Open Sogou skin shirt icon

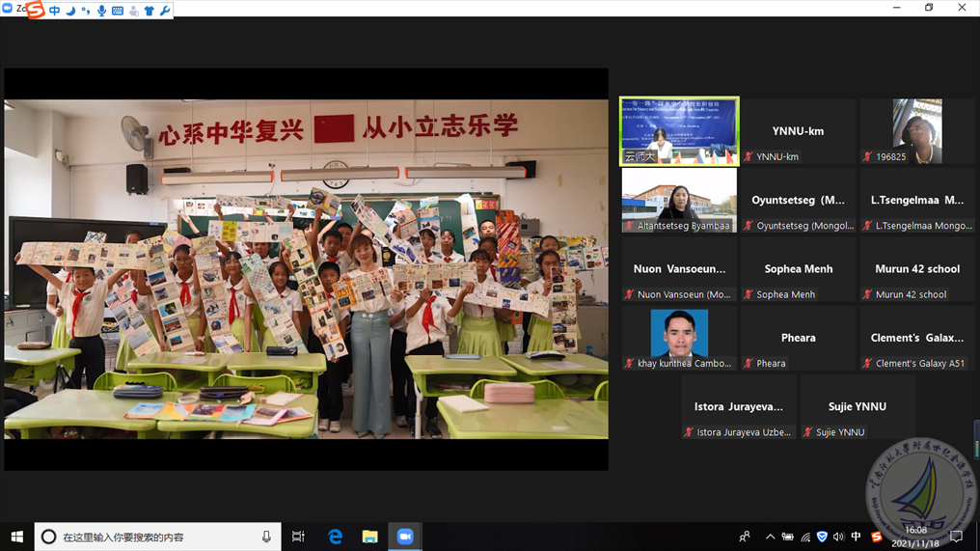(x=149, y=11)
